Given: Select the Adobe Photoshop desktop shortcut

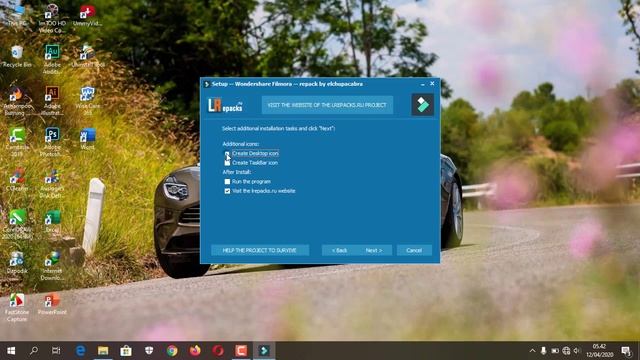Looking at the screenshot, I should tap(52, 142).
